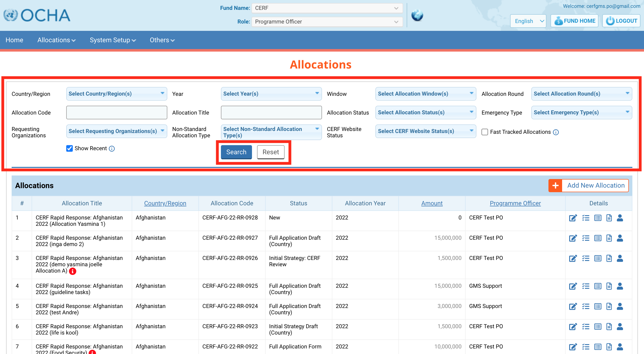The image size is (644, 354).
Task: Go to the Home menu item
Action: tap(14, 40)
